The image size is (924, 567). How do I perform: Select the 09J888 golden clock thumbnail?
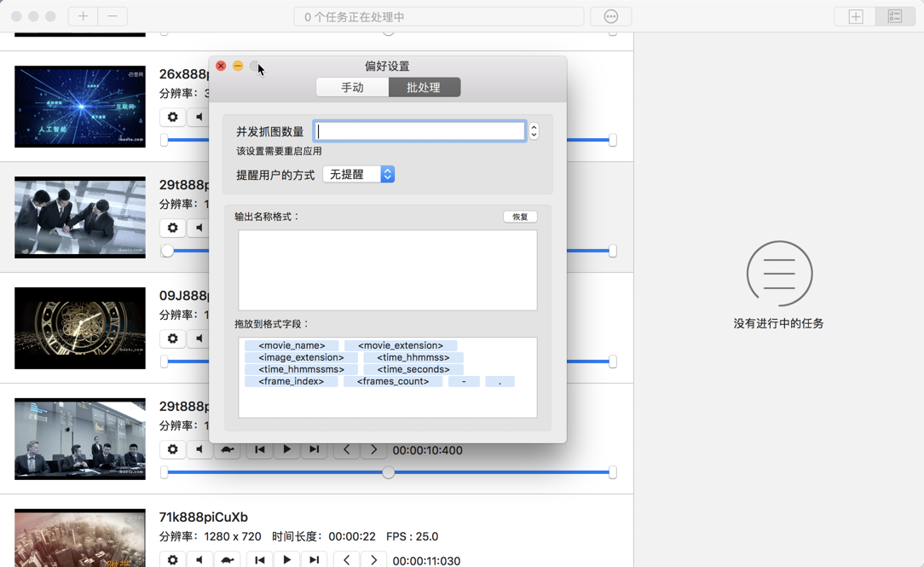80,328
